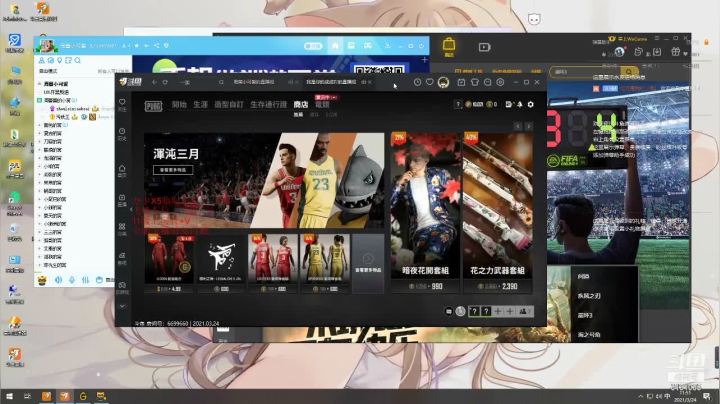
Task: Open the PUBG lobby chat bubble icon
Action: pyautogui.click(x=449, y=311)
